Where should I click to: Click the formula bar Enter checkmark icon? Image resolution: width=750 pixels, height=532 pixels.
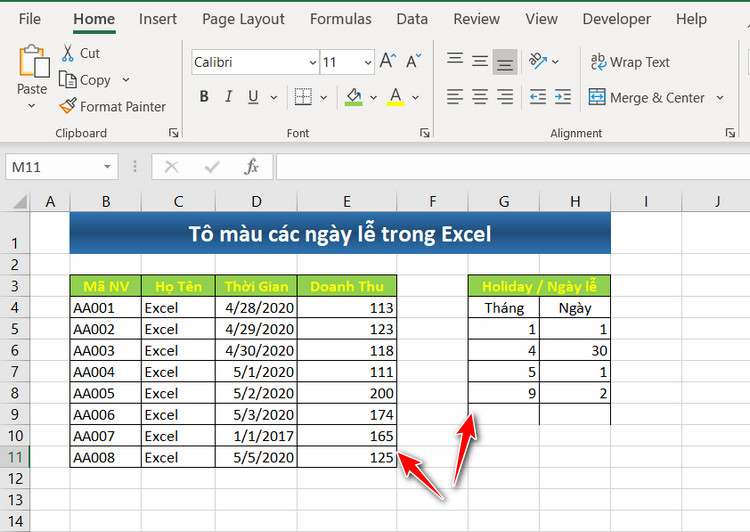click(211, 166)
